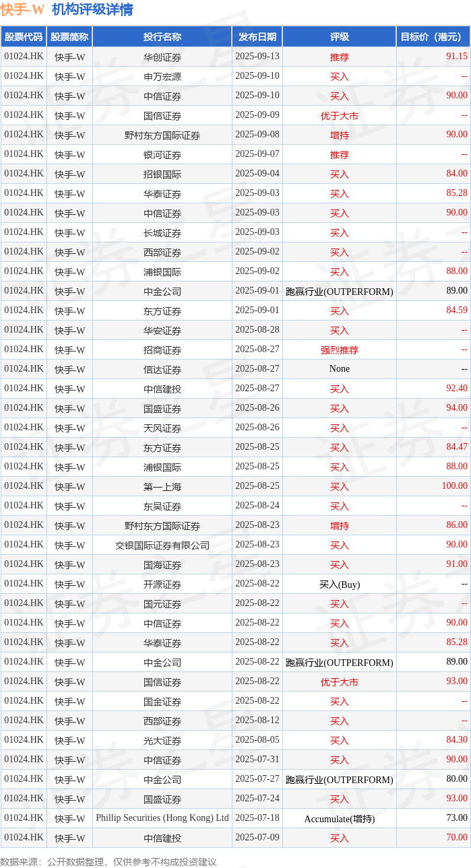Click the 股票代码 column header
This screenshot has height=868, width=471.
tap(24, 37)
